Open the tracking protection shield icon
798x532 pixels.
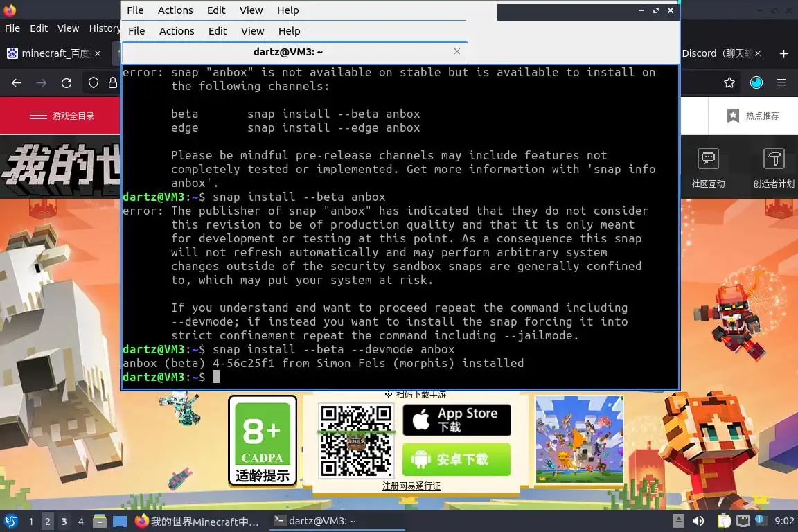(x=93, y=82)
